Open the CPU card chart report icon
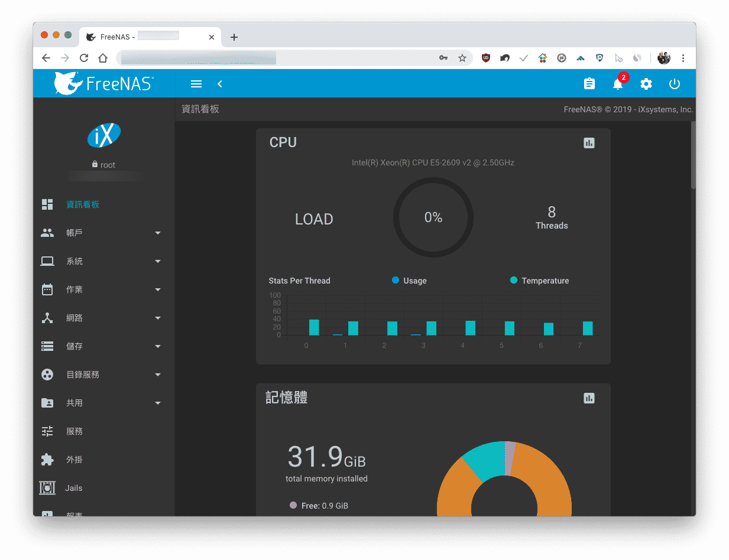 point(589,143)
